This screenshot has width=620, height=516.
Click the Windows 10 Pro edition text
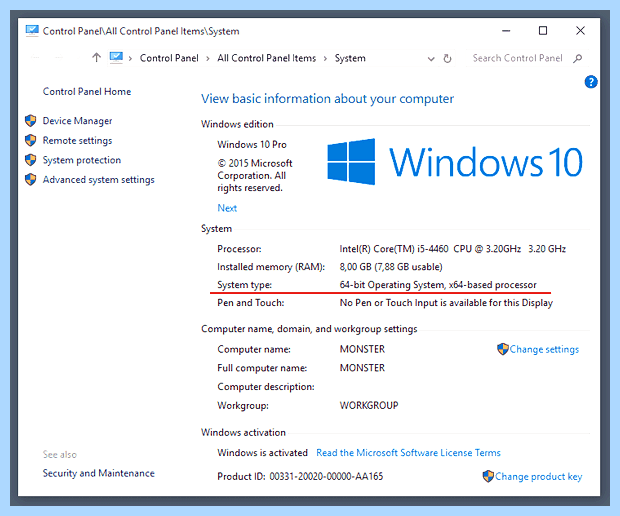click(252, 144)
